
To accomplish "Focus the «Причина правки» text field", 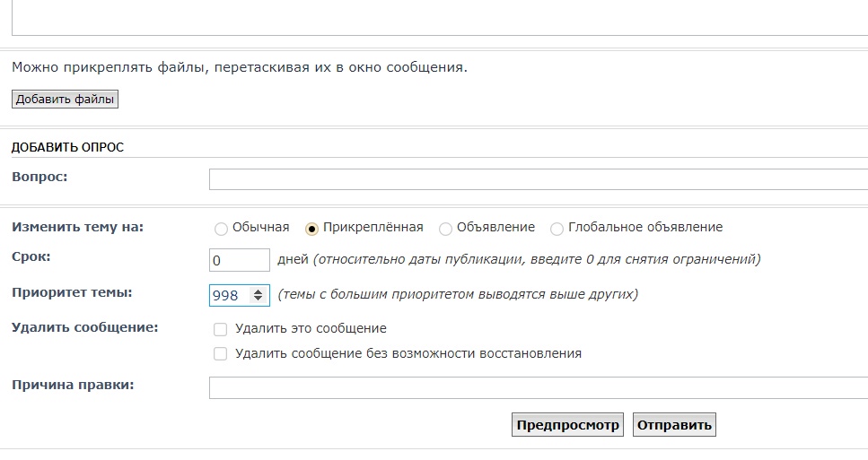I will tap(538, 387).
